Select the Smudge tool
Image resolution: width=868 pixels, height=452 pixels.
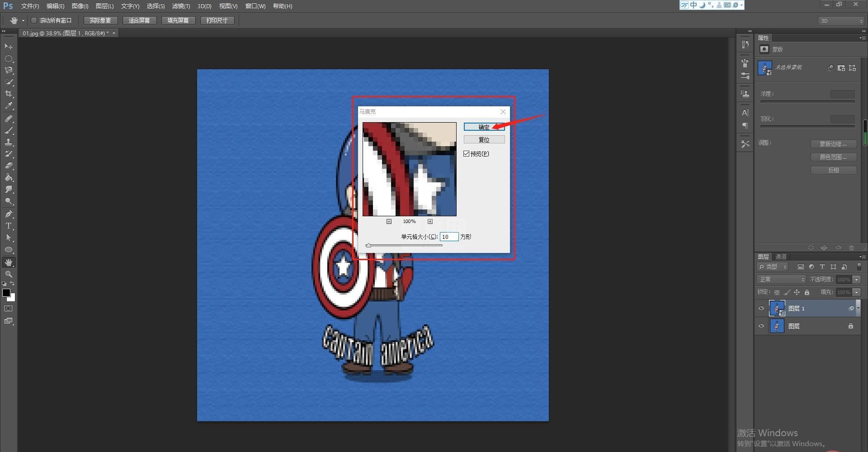point(9,189)
